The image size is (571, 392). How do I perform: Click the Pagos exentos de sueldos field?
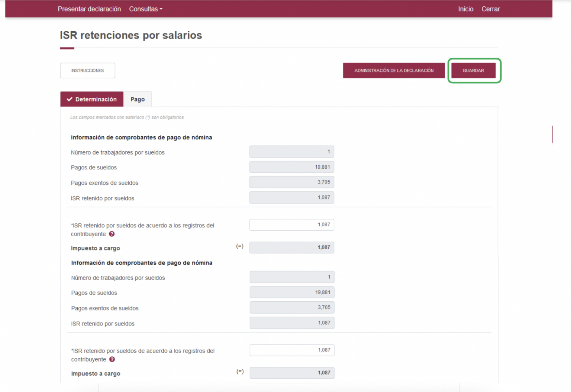291,182
